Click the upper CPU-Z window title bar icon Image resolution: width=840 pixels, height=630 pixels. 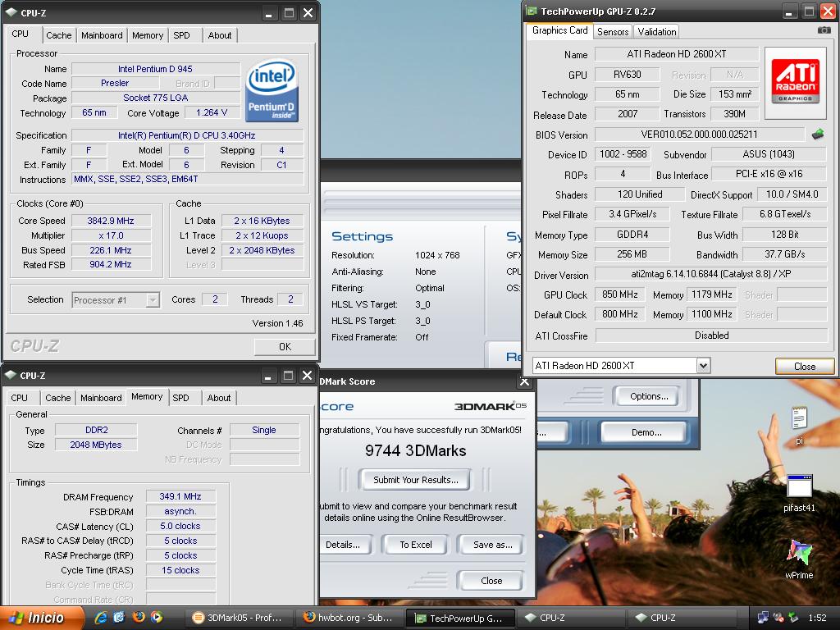11,12
